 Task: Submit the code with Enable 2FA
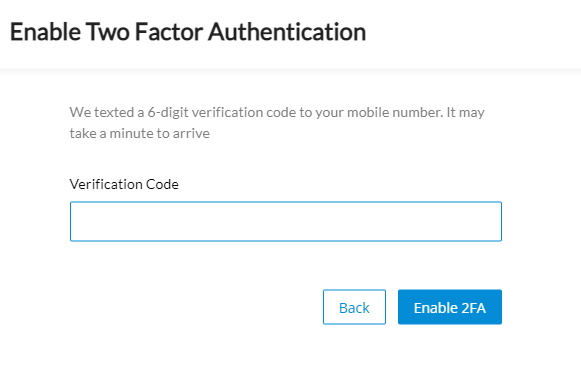[450, 307]
